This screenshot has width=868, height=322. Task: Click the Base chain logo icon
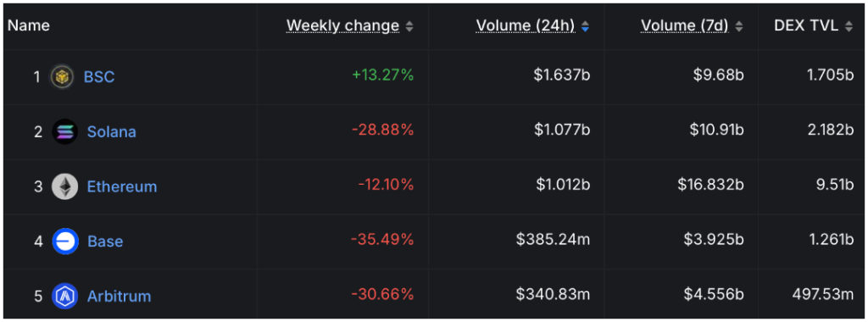pos(65,241)
